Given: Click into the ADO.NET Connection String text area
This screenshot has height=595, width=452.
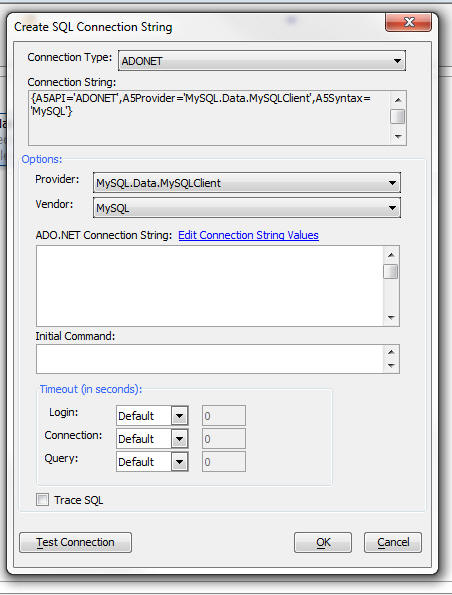Looking at the screenshot, I should point(210,286).
